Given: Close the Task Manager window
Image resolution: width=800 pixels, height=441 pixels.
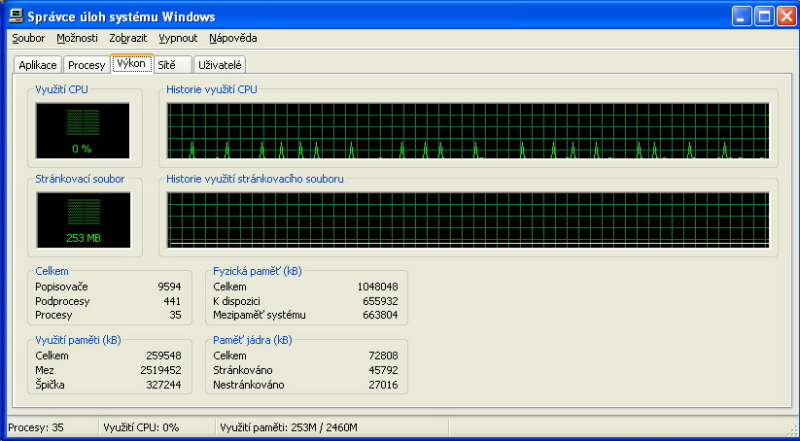Looking at the screenshot, I should (x=787, y=17).
